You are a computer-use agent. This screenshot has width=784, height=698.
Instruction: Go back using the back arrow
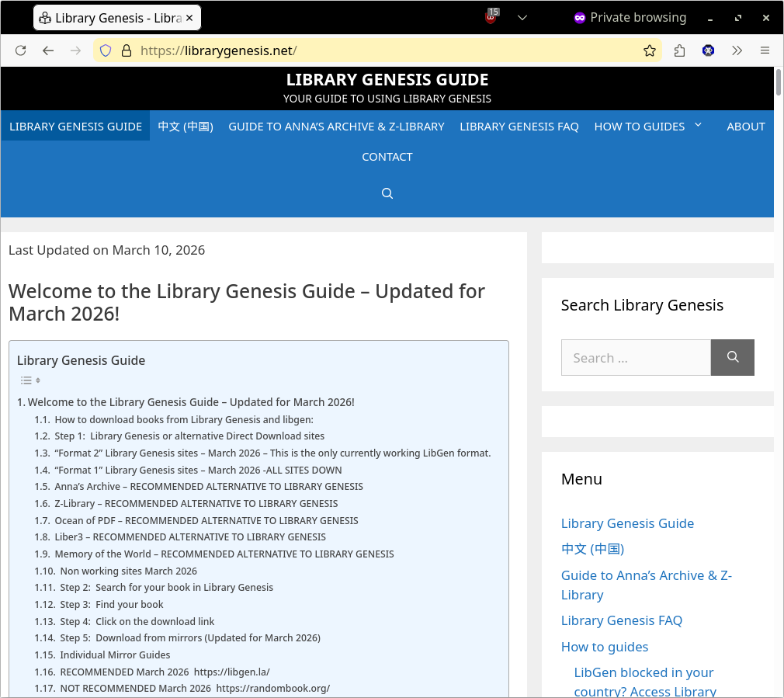pos(48,50)
